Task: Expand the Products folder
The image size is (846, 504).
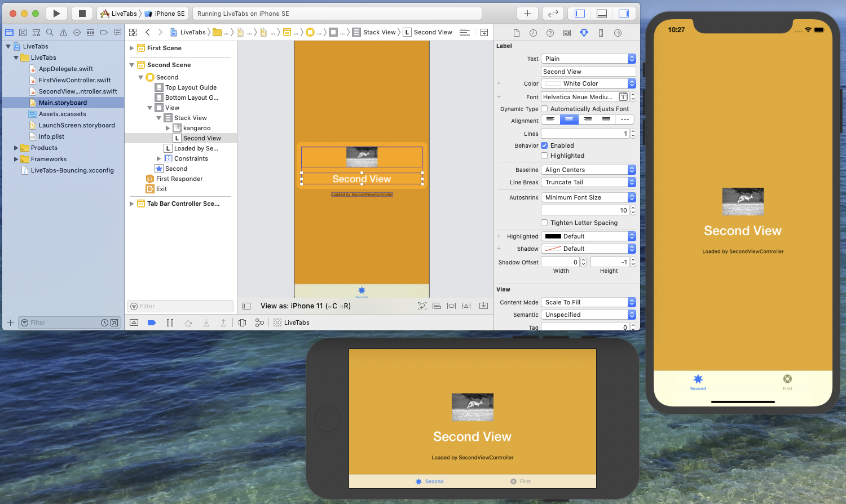Action: (16, 148)
